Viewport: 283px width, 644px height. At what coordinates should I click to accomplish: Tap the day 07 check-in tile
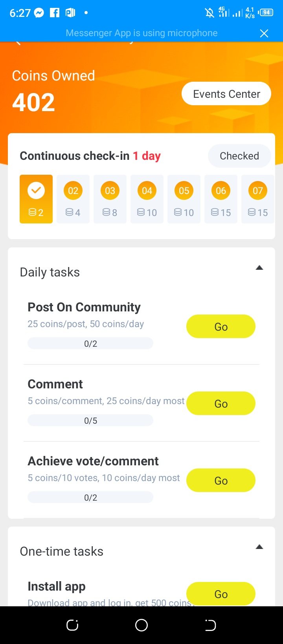[x=257, y=199]
